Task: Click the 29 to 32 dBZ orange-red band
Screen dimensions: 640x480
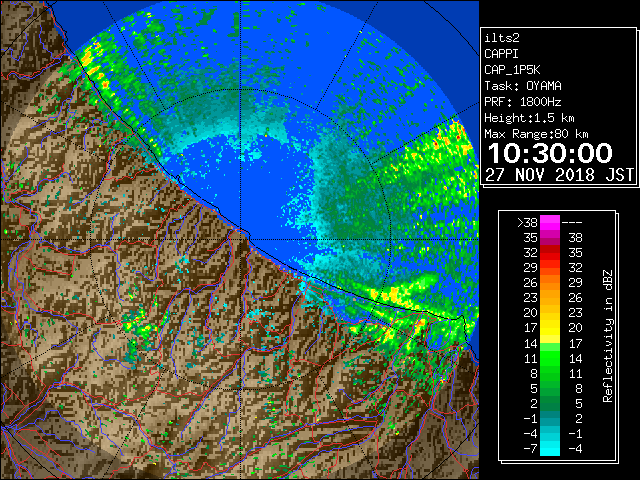Action: (550, 268)
